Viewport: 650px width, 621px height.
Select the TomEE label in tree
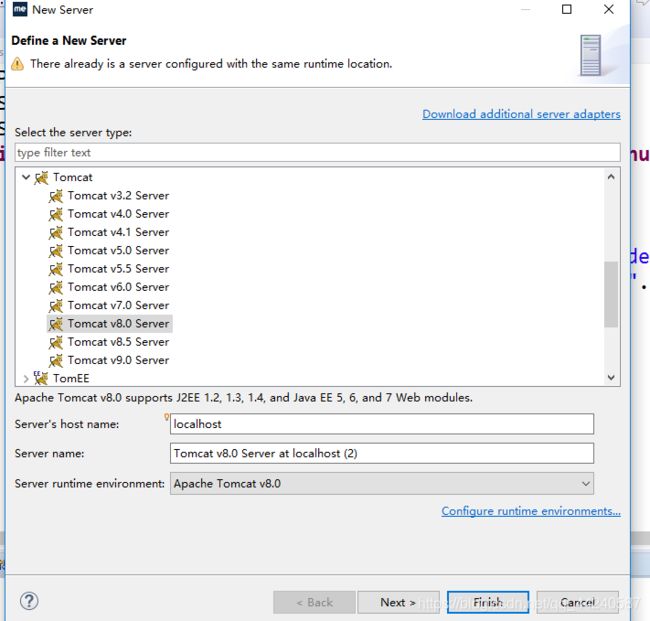pos(71,378)
